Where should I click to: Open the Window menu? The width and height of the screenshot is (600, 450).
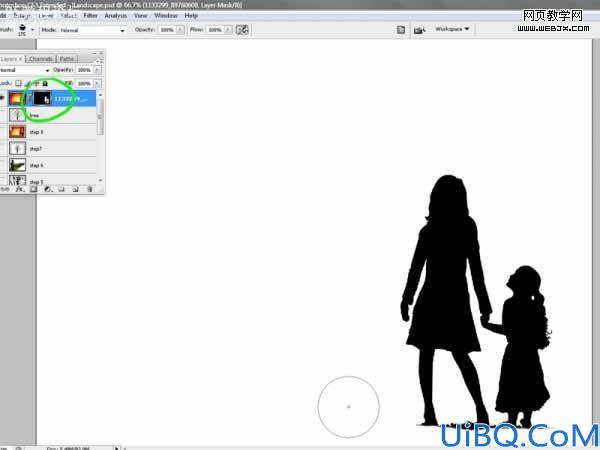coord(166,16)
